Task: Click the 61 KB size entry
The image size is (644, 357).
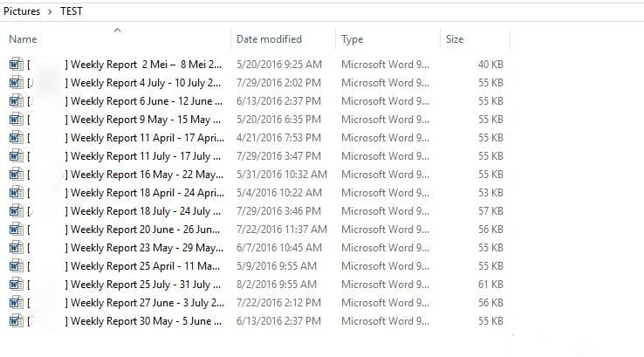Action: [x=490, y=285]
